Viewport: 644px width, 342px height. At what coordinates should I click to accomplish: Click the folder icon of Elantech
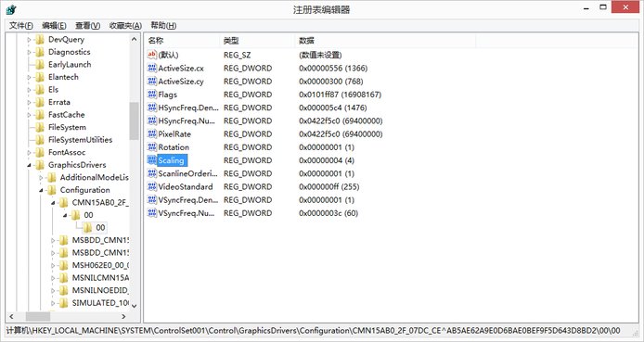pos(40,77)
